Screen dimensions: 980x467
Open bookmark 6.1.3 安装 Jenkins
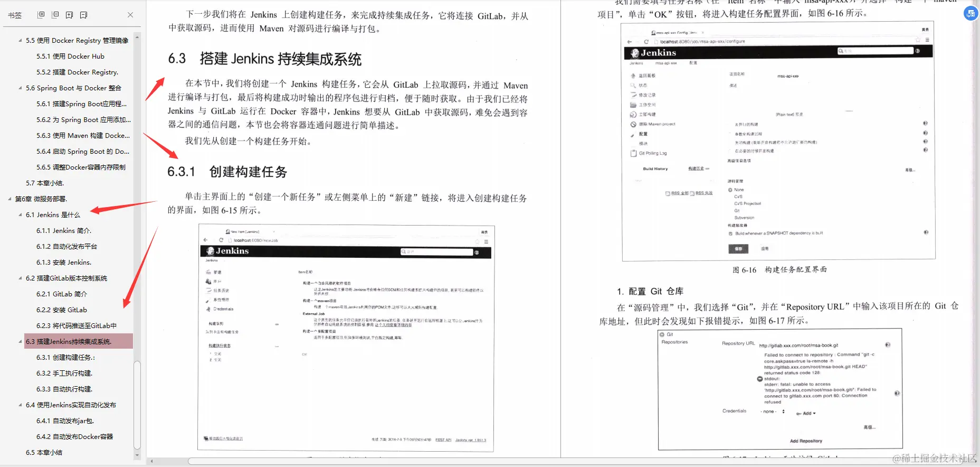pos(64,263)
